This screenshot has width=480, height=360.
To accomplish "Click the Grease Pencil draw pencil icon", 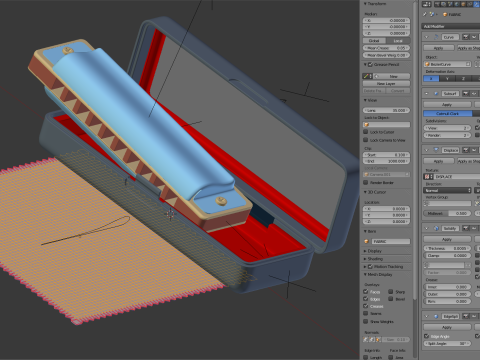I will [x=366, y=76].
